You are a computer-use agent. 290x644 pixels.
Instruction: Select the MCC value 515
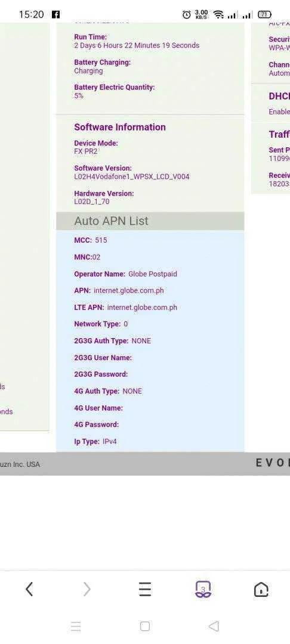(101, 240)
